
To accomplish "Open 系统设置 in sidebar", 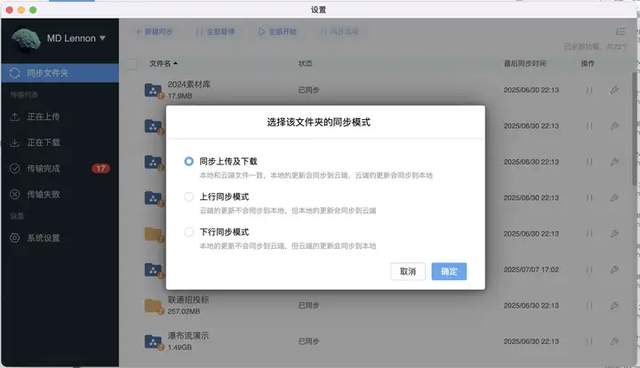I will tap(60, 238).
